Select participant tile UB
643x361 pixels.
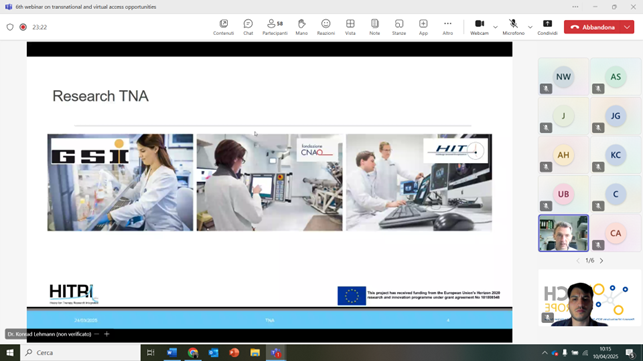[563, 194]
